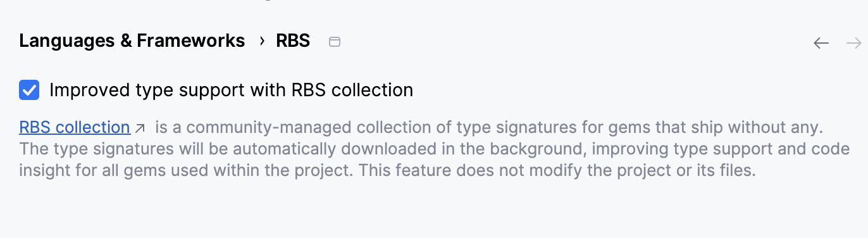Open the Languages & Frameworks breadcrumb
The width and height of the screenshot is (868, 238).
(x=132, y=41)
